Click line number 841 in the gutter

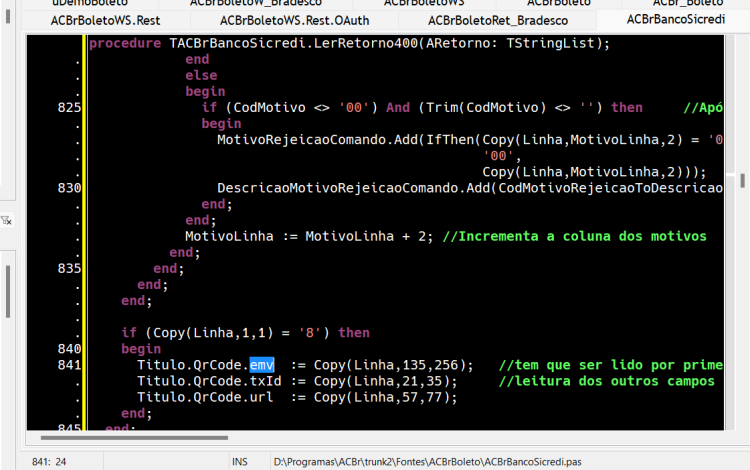(x=69, y=365)
